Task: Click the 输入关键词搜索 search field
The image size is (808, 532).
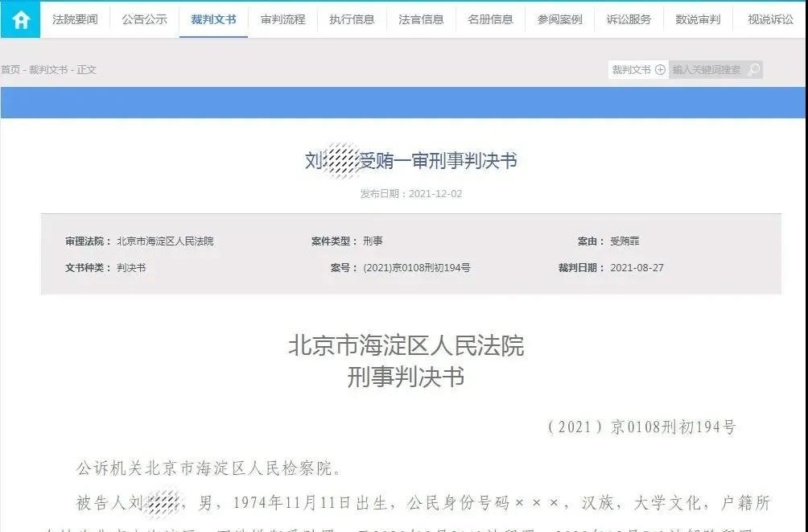Action: pos(707,70)
